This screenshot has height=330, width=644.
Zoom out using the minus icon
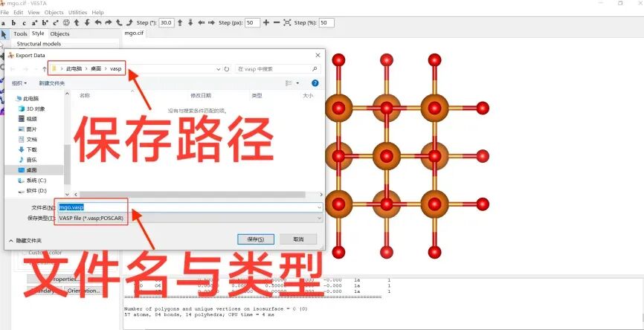[277, 23]
